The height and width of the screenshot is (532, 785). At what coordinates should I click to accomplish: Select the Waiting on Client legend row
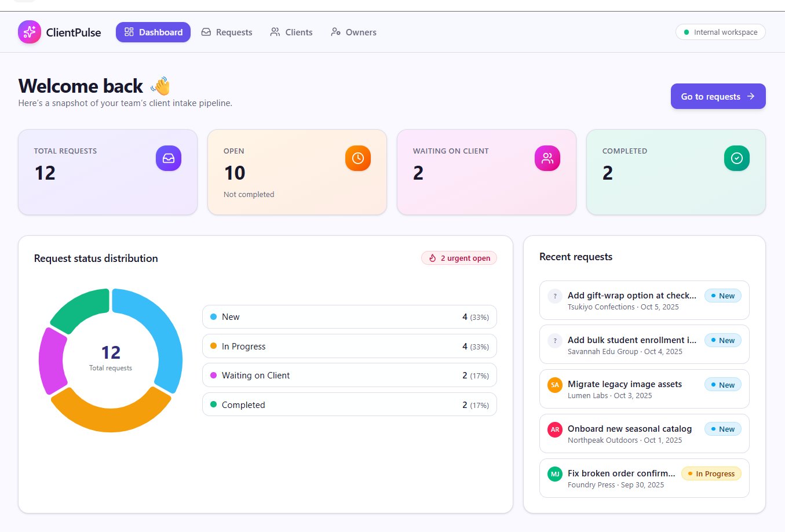349,375
